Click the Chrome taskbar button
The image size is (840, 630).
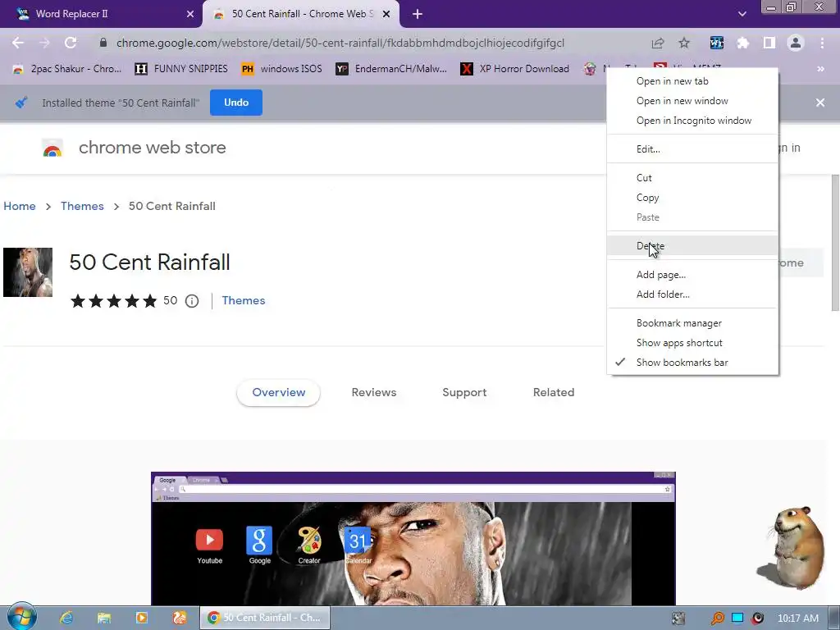(x=265, y=618)
